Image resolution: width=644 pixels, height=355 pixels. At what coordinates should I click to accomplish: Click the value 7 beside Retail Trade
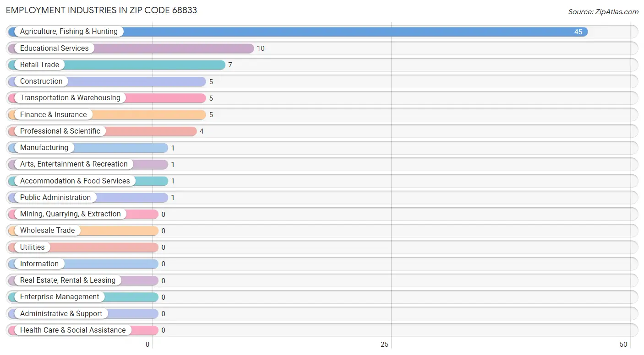click(230, 65)
